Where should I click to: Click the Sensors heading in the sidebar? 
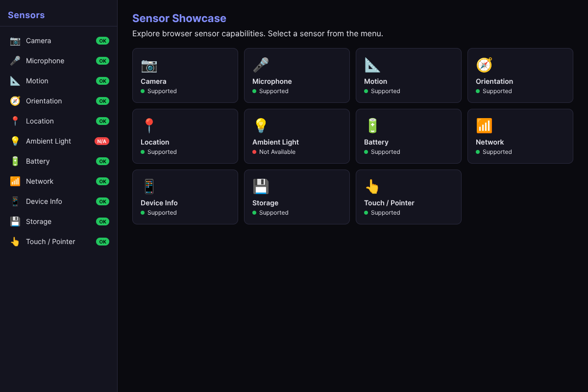click(26, 15)
